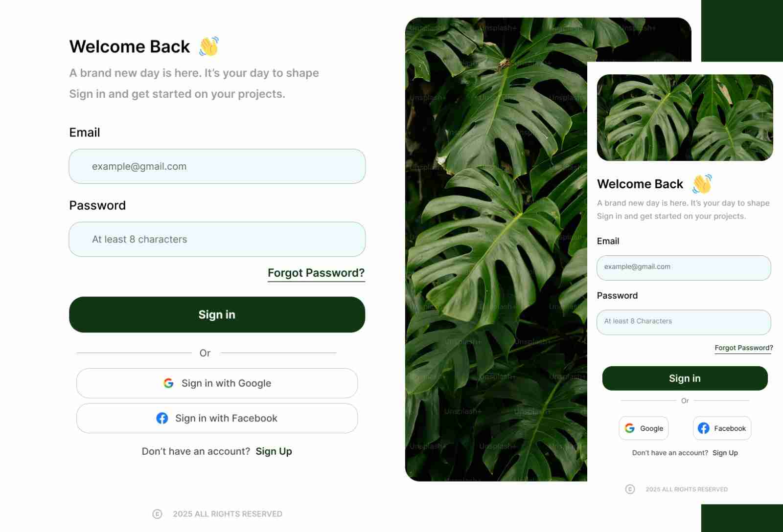Click the small monstera leaf image in mobile layout

pos(685,117)
